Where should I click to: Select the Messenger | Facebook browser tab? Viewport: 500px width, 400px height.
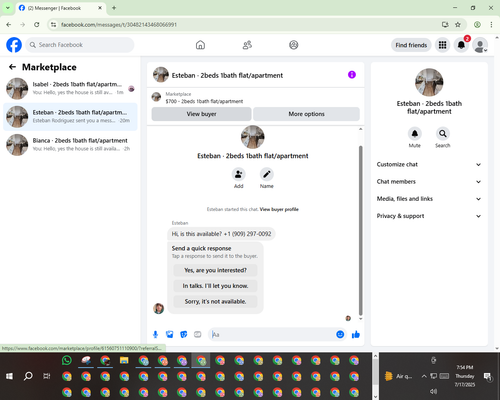point(61,8)
